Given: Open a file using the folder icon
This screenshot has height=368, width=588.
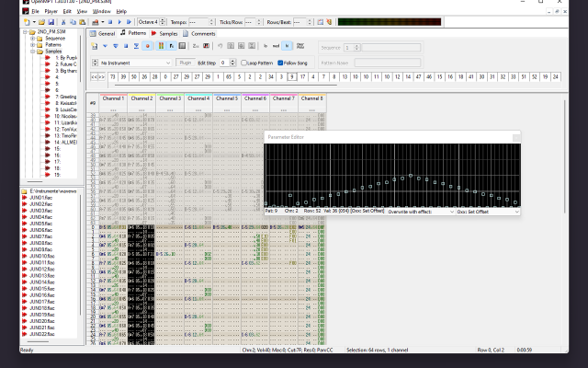Looking at the screenshot, I should point(42,22).
